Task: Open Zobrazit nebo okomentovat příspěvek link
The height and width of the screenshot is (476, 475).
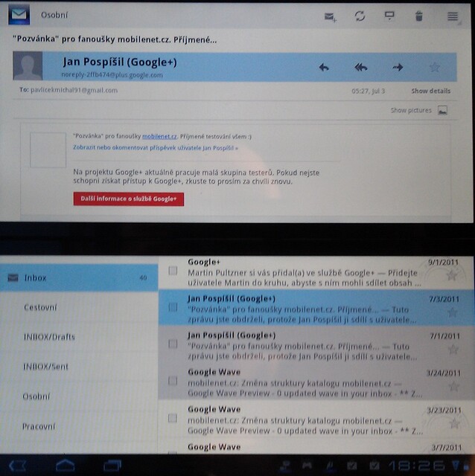Action: (156, 148)
